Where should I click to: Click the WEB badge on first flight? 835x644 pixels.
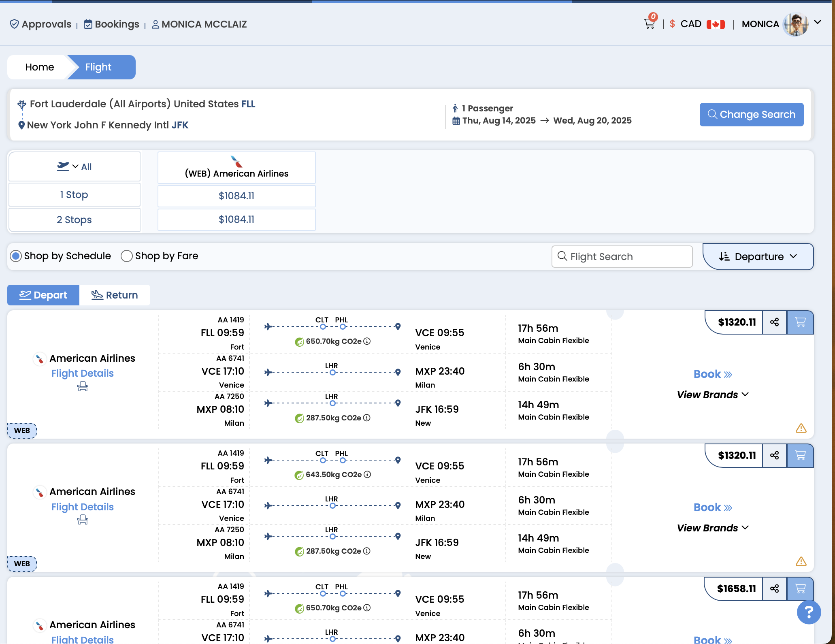[x=22, y=431]
